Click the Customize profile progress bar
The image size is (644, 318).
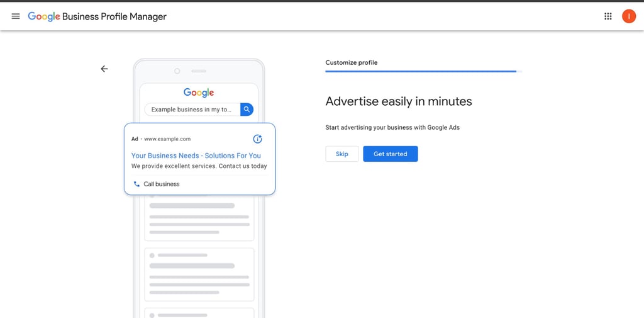point(423,71)
